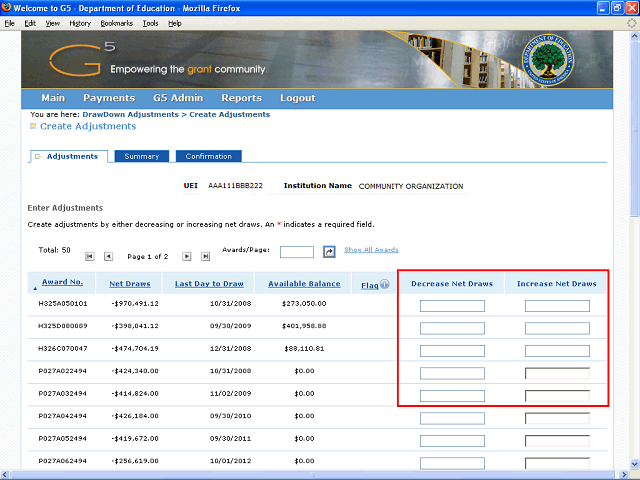The height and width of the screenshot is (480, 640).
Task: Go to first page of awards
Action: click(x=90, y=257)
